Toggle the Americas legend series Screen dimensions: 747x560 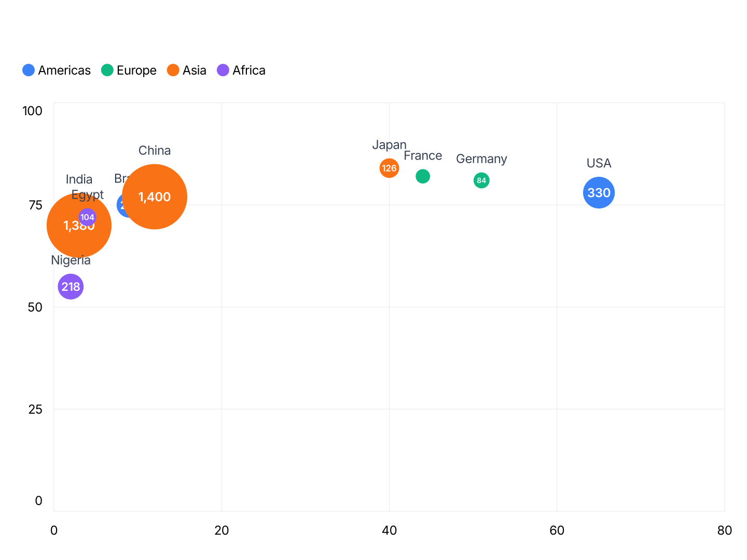[57, 70]
